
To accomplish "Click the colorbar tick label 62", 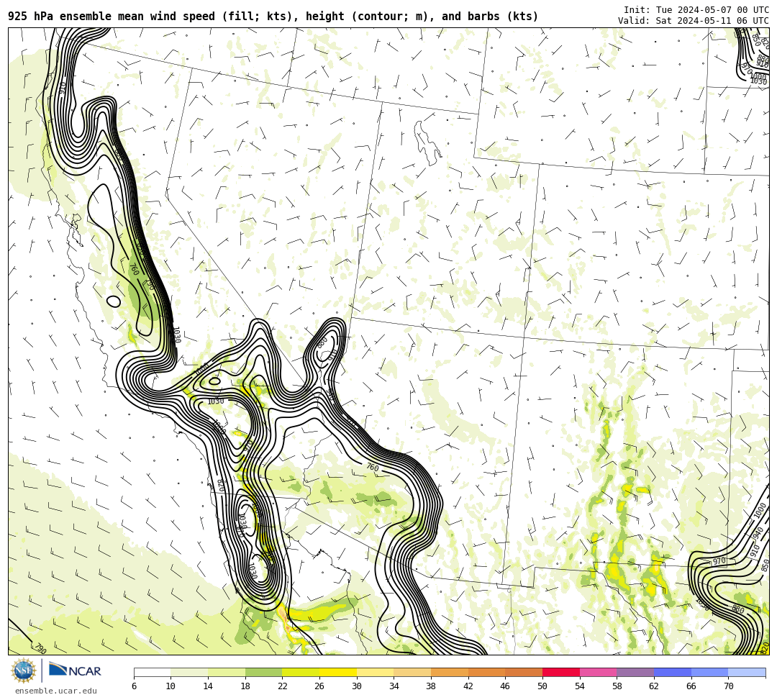I will click(x=654, y=686).
